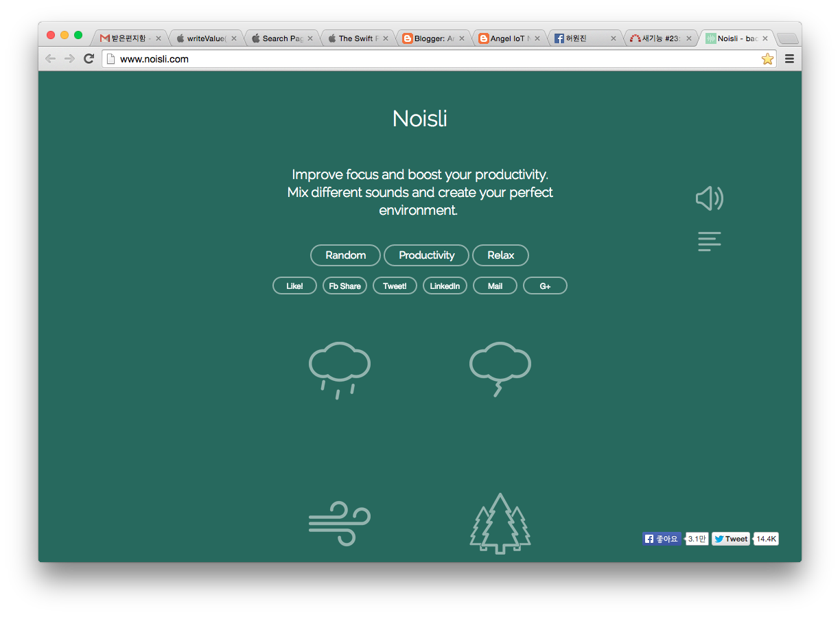Toggle the thunderstorm lightning cloud icon
Viewport: 840px width, 617px height.
point(500,369)
